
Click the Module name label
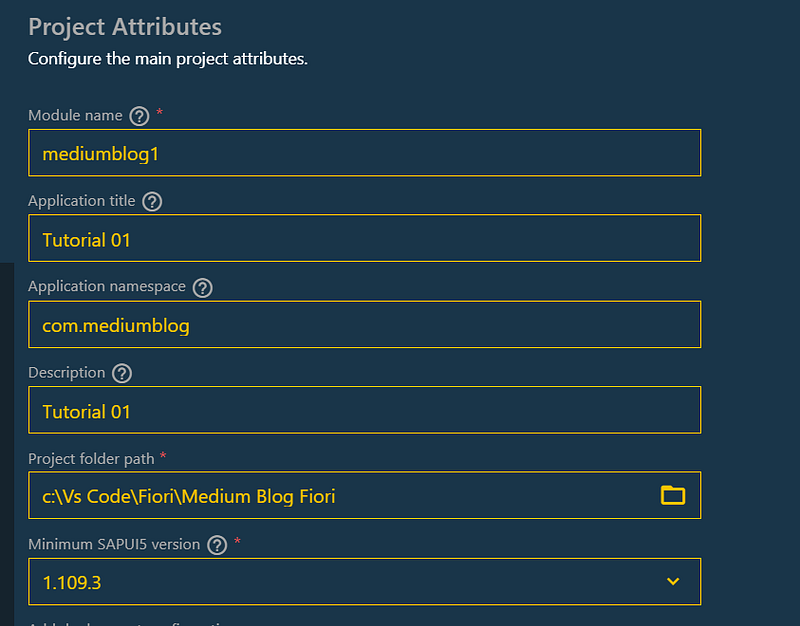pos(75,115)
